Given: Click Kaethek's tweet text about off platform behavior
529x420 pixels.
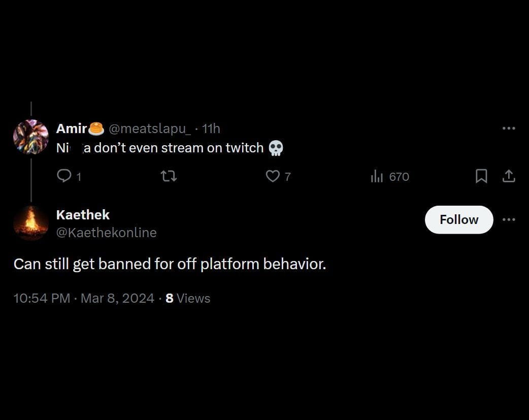Looking at the screenshot, I should pyautogui.click(x=169, y=264).
